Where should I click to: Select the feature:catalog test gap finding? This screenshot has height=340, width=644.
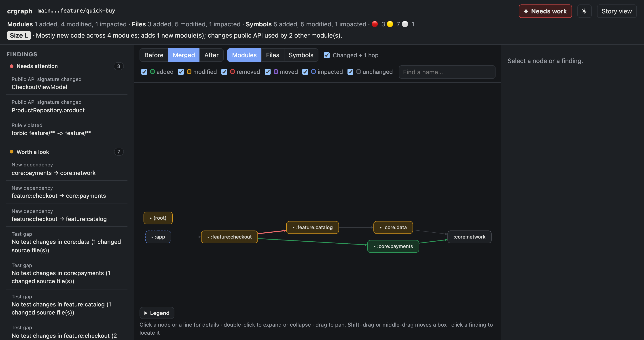[67, 305]
